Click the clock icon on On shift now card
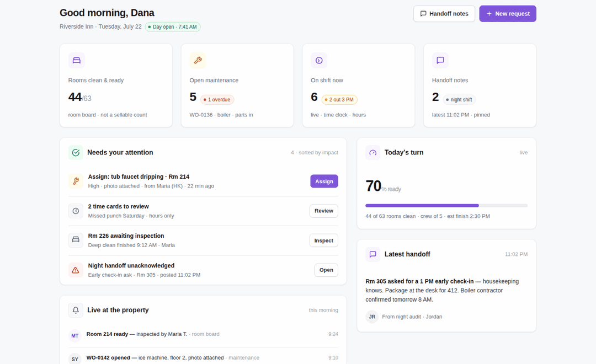596x364 pixels. [x=319, y=61]
